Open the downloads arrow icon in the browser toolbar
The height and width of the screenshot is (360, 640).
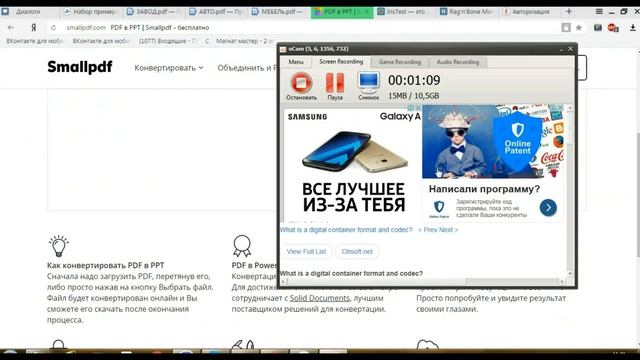[632, 28]
